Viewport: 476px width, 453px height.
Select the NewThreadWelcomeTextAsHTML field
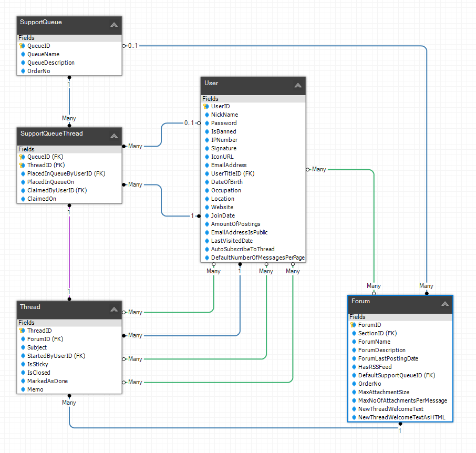point(400,417)
